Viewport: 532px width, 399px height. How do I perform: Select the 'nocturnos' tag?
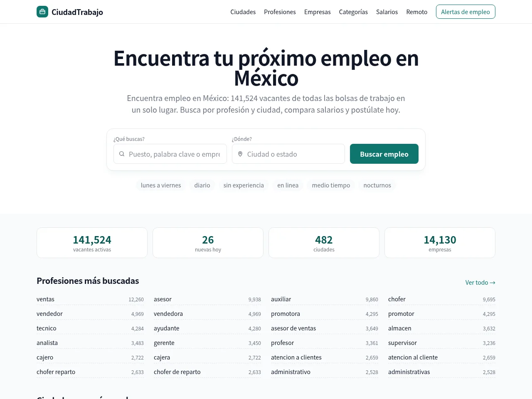click(377, 185)
